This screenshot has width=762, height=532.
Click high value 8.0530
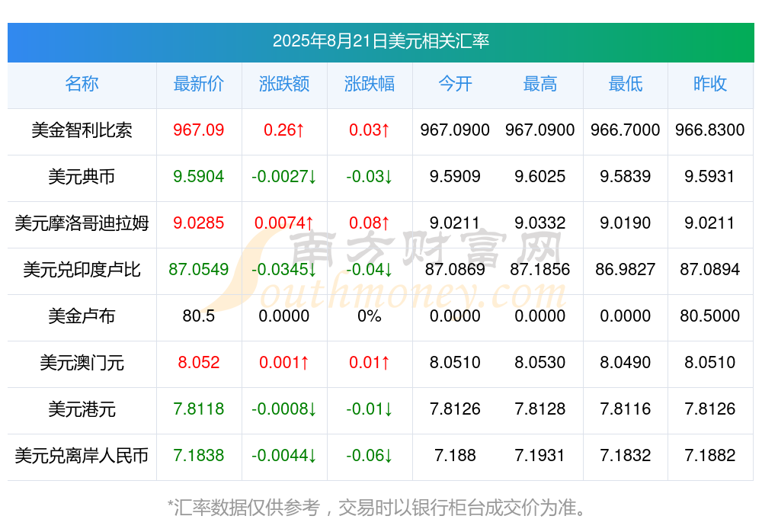(x=540, y=363)
